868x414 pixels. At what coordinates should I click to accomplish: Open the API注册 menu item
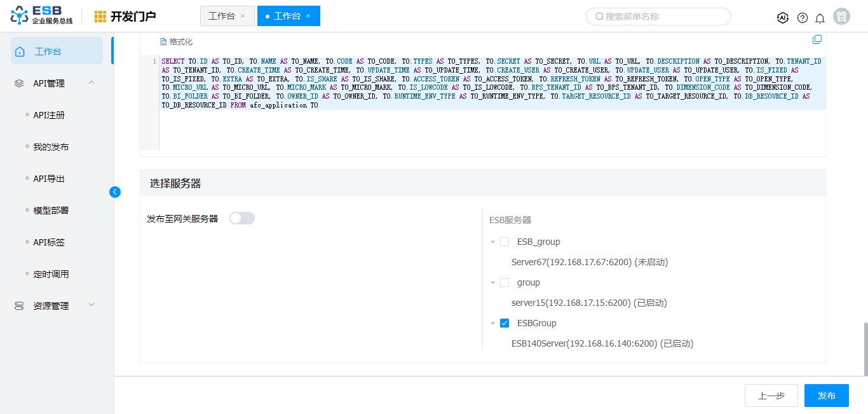tap(49, 115)
